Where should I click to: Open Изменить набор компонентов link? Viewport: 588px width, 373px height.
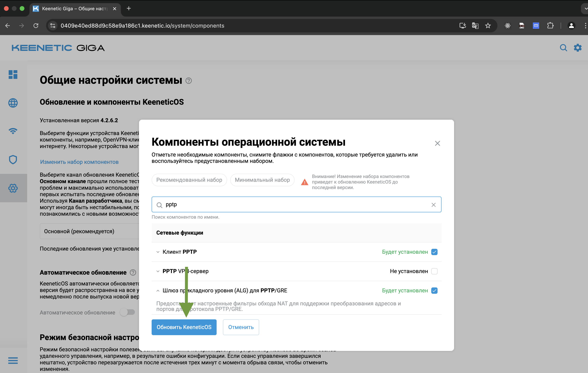click(x=79, y=162)
